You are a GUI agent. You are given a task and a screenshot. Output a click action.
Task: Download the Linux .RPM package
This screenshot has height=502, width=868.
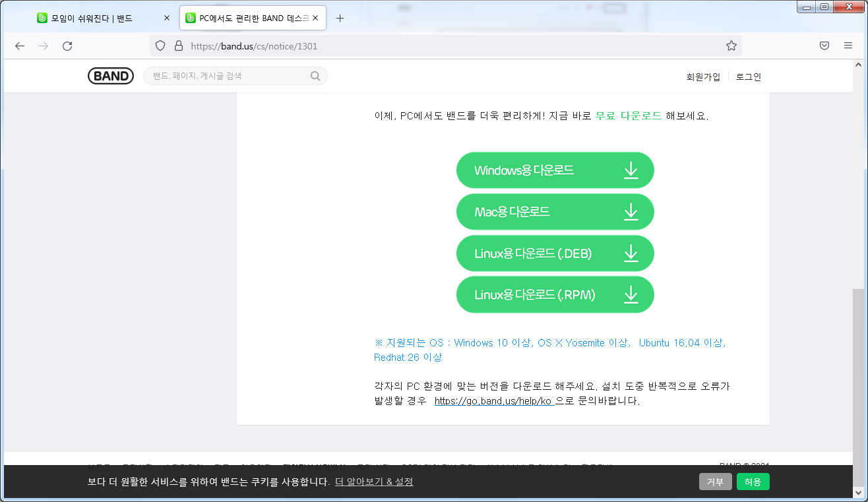pyautogui.click(x=555, y=294)
